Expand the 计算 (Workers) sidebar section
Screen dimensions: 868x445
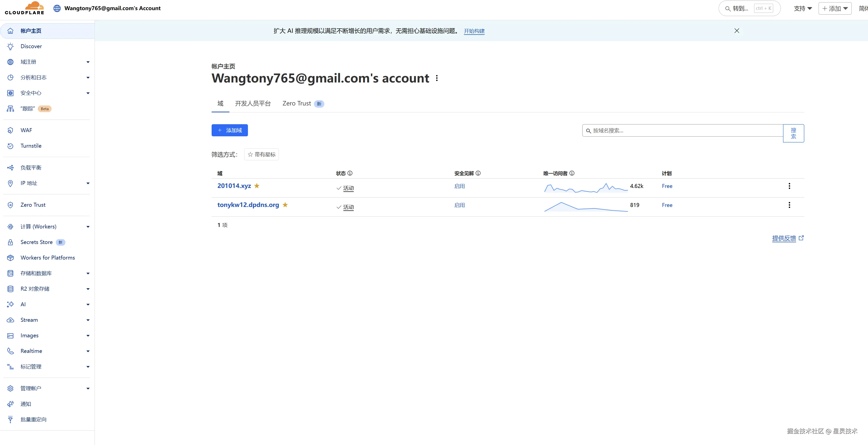click(x=88, y=227)
